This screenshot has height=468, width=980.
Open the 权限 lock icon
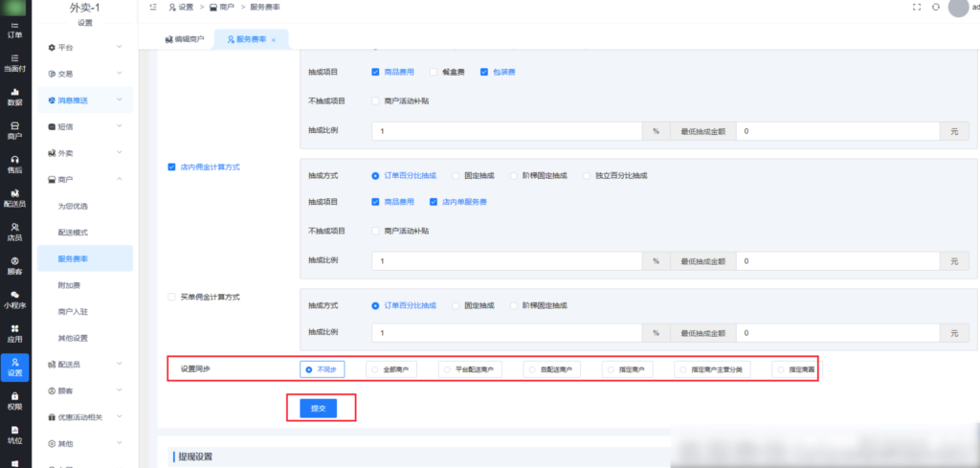[x=14, y=400]
